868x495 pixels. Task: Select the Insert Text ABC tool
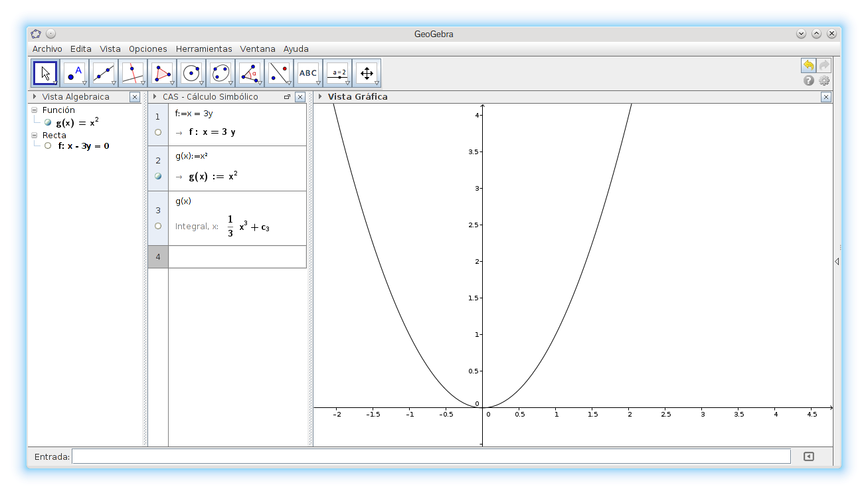click(308, 73)
